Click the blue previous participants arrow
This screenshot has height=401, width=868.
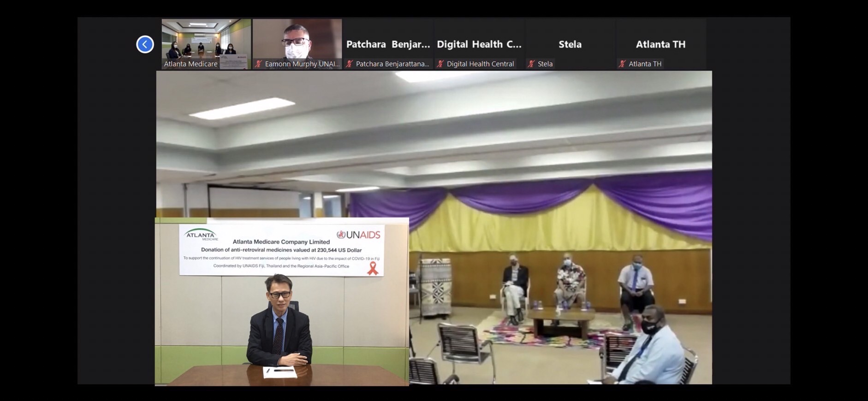(145, 44)
